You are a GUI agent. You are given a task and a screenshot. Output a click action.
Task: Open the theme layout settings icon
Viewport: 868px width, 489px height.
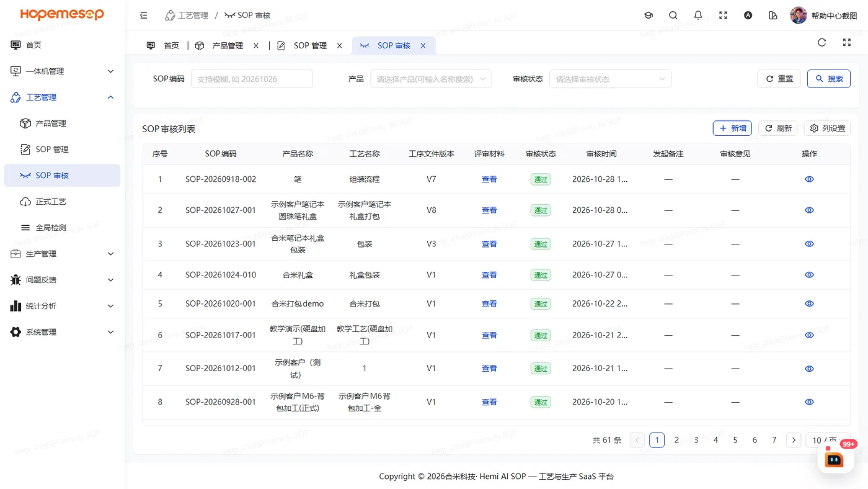tap(773, 16)
